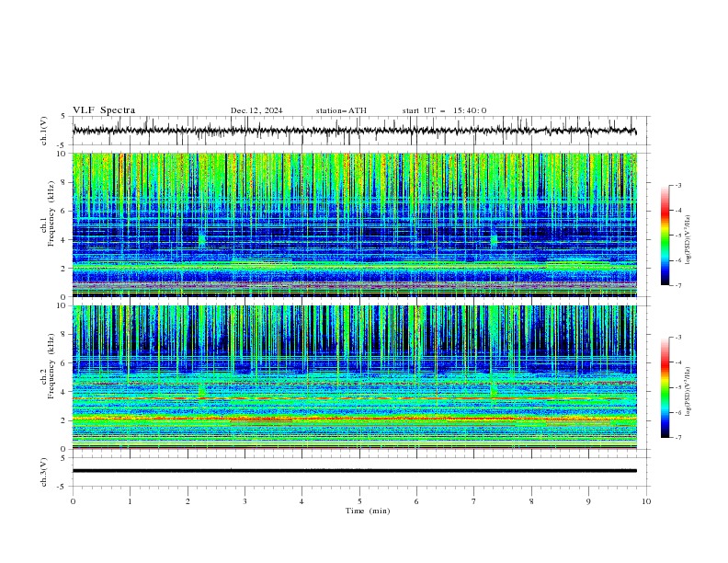Click the "-5" tick on ch.2 color bar
The height and width of the screenshot is (563, 728).
tap(677, 387)
